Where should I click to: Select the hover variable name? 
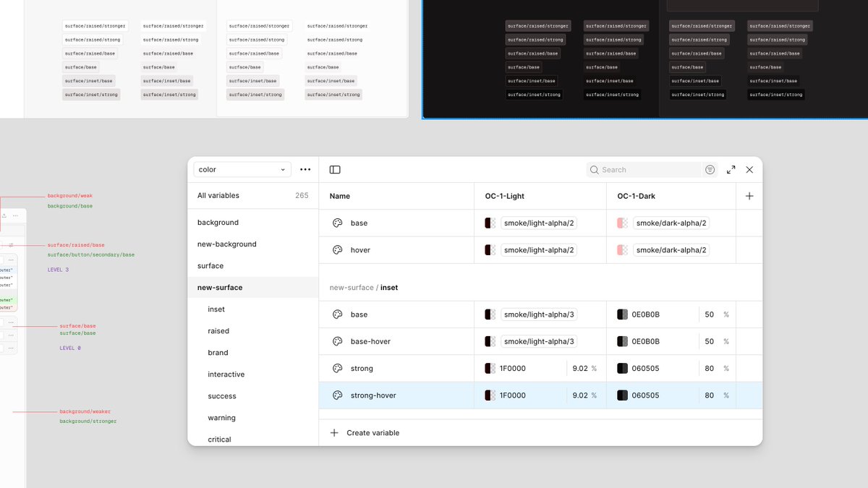click(360, 250)
